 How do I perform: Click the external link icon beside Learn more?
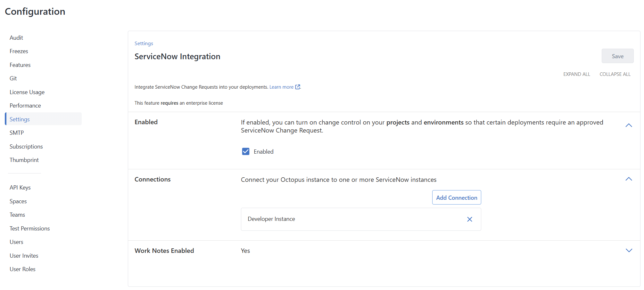click(x=298, y=87)
